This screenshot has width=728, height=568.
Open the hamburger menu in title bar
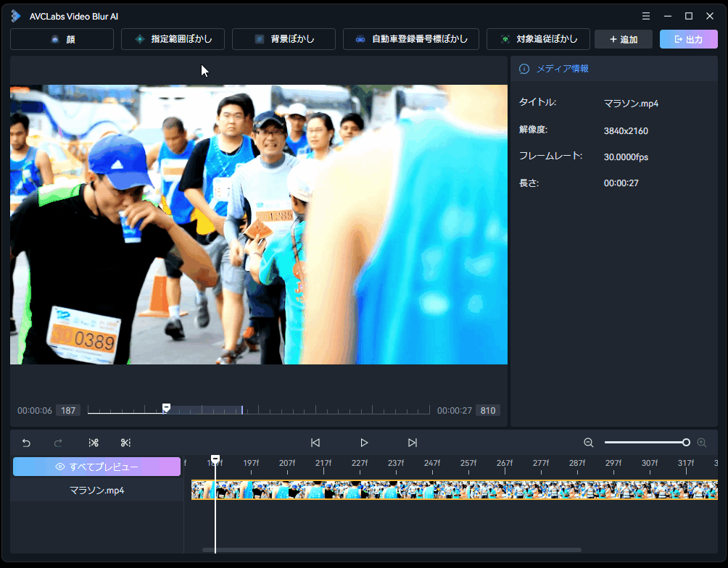coord(646,16)
